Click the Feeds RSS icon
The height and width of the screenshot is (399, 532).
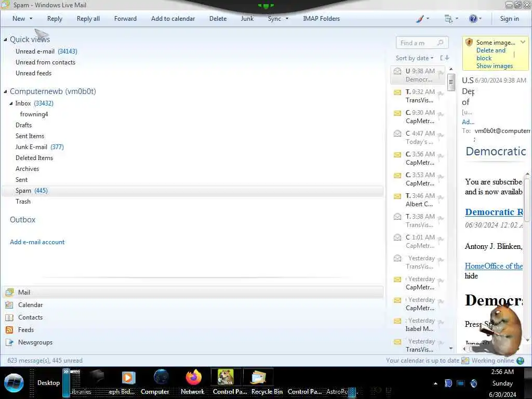coord(9,330)
